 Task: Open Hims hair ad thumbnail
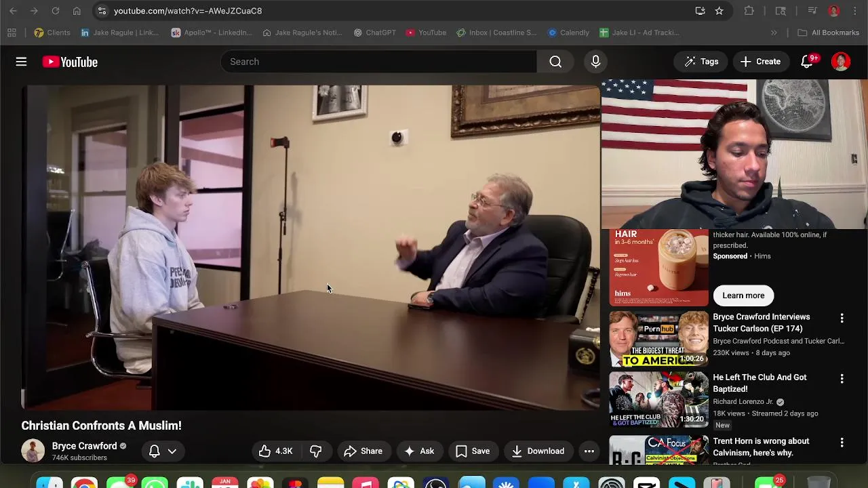(658, 268)
